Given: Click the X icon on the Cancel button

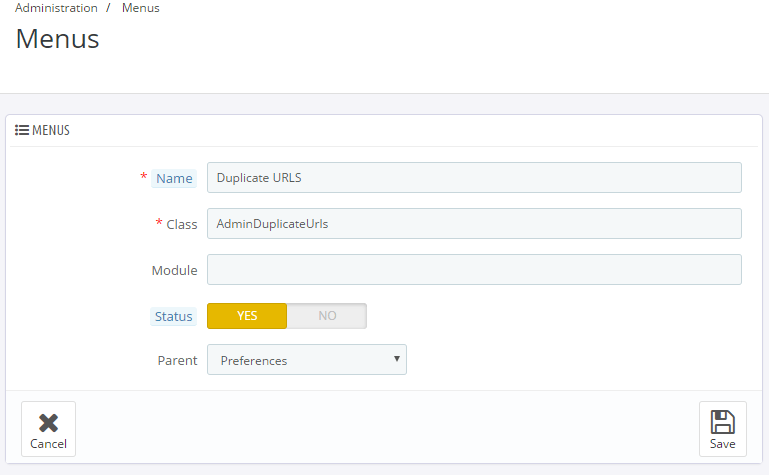Looking at the screenshot, I should (48, 422).
